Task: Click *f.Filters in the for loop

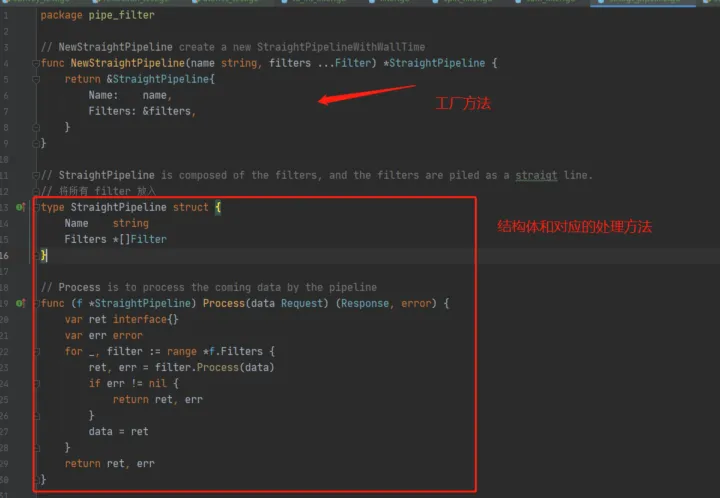Action: click(x=233, y=352)
